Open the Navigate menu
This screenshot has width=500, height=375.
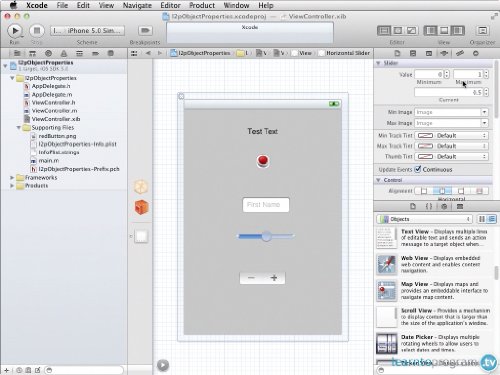[x=137, y=5]
